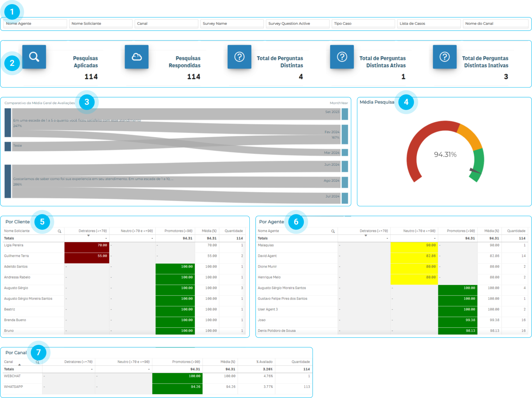Click question icon of Total de Perguntas Distintas
This screenshot has width=532, height=398.
coord(239,57)
